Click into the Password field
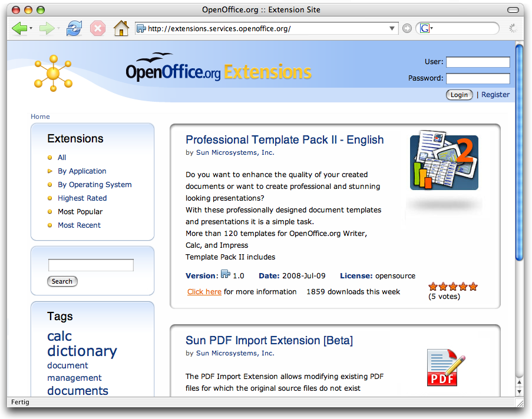This screenshot has height=419, width=532. [x=478, y=78]
